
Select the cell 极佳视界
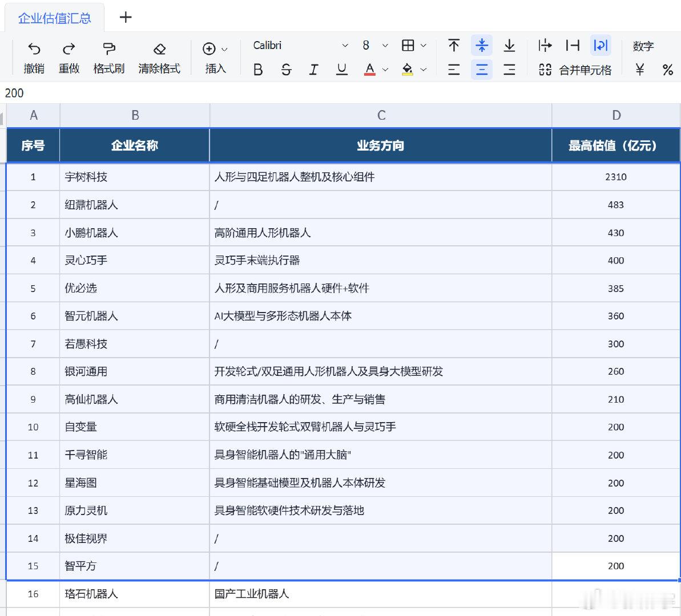[x=135, y=538]
